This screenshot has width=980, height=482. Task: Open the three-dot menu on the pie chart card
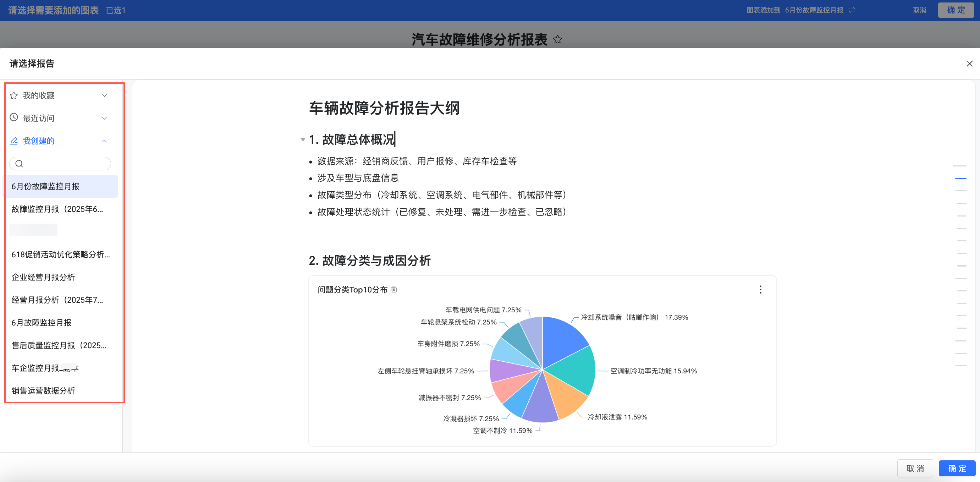click(x=760, y=290)
